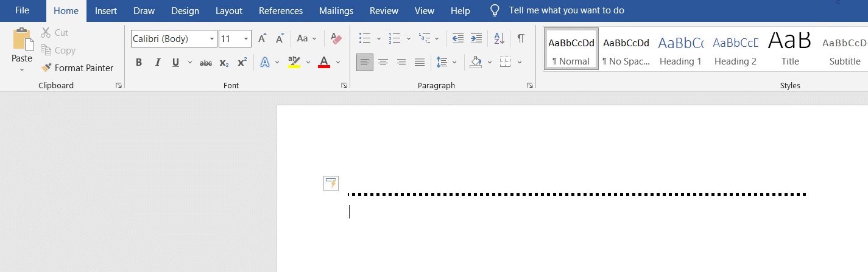This screenshot has height=272, width=868.
Task: Open the Mailings tab
Action: pyautogui.click(x=336, y=10)
